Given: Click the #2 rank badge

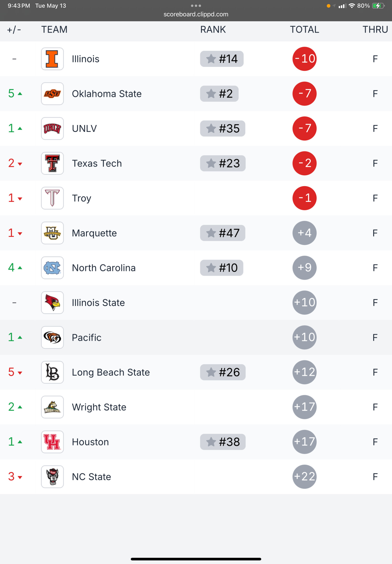Looking at the screenshot, I should (219, 94).
